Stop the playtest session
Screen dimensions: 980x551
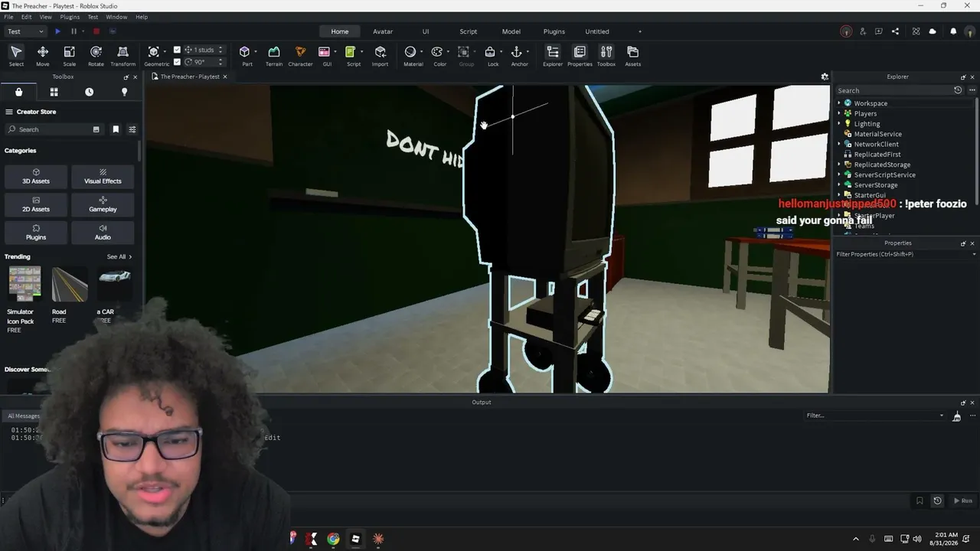click(x=96, y=31)
